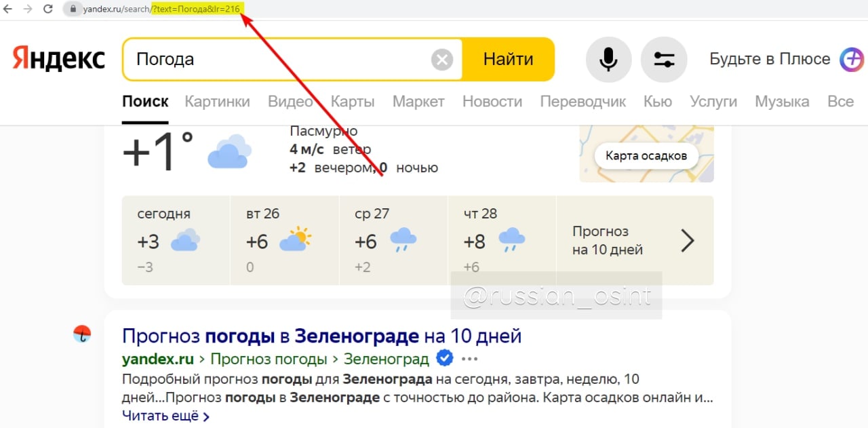Click the Яндекс logo
868x428 pixels.
click(x=59, y=59)
